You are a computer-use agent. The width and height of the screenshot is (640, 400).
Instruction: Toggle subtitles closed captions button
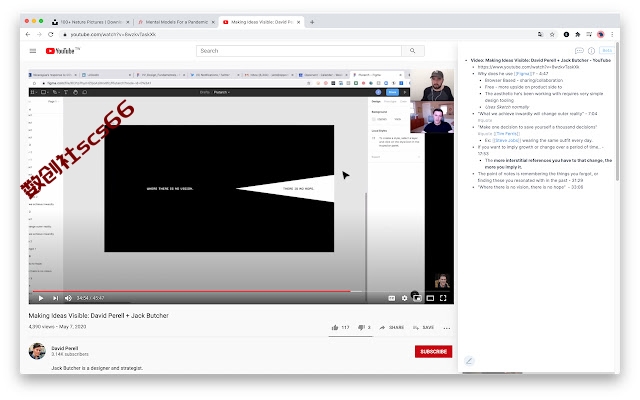391,298
